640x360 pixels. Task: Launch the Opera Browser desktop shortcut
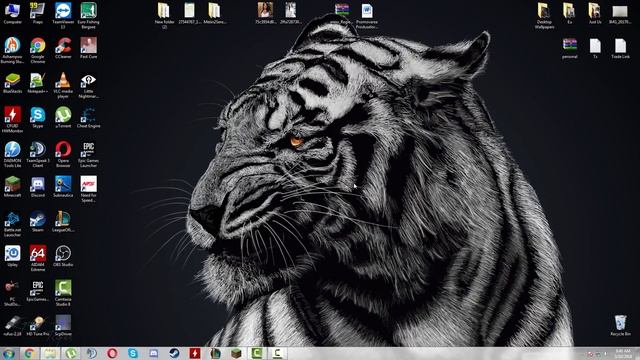point(63,154)
